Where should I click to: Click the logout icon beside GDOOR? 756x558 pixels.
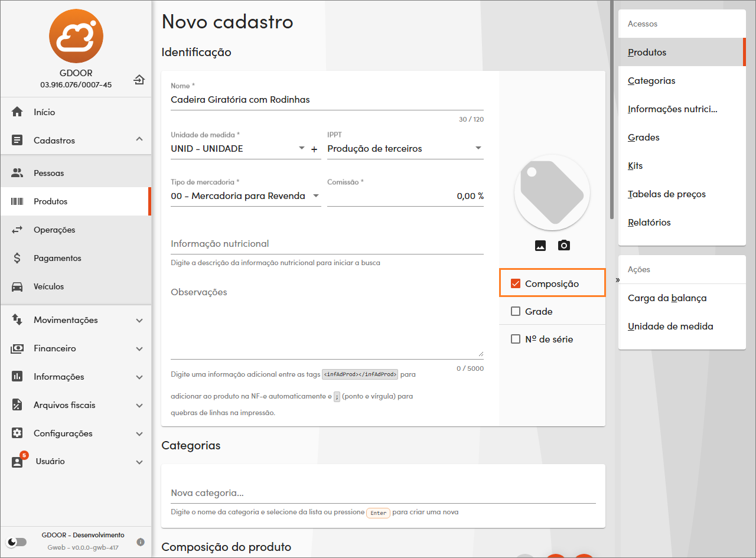pyautogui.click(x=139, y=80)
